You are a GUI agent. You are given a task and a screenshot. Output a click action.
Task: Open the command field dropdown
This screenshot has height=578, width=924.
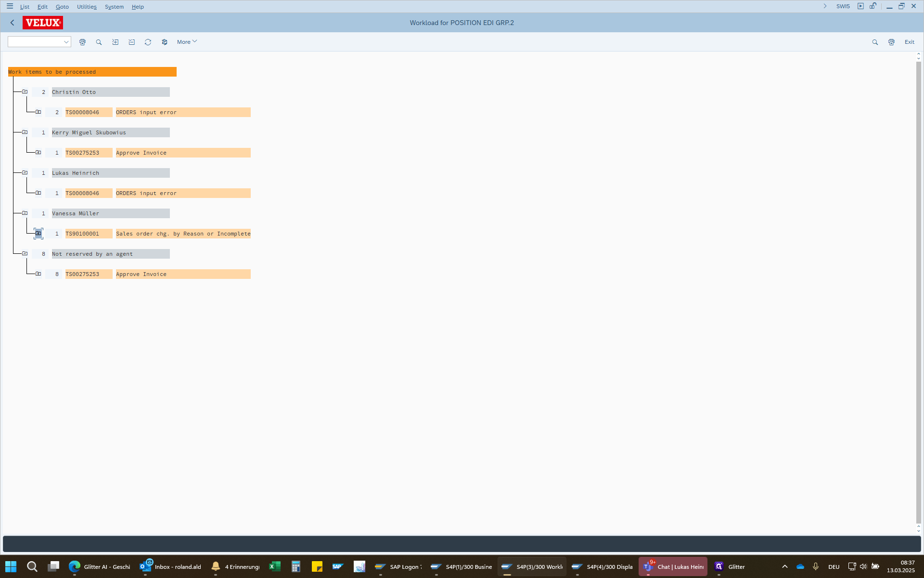66,42
